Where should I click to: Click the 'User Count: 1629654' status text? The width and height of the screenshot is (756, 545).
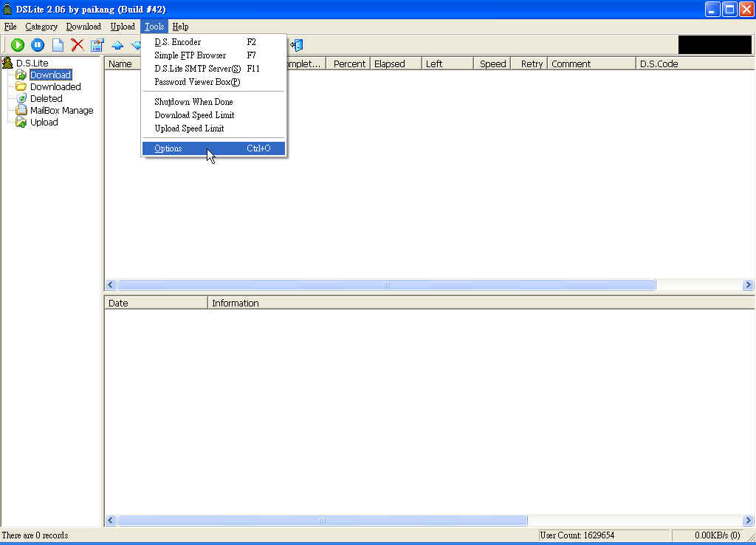577,535
